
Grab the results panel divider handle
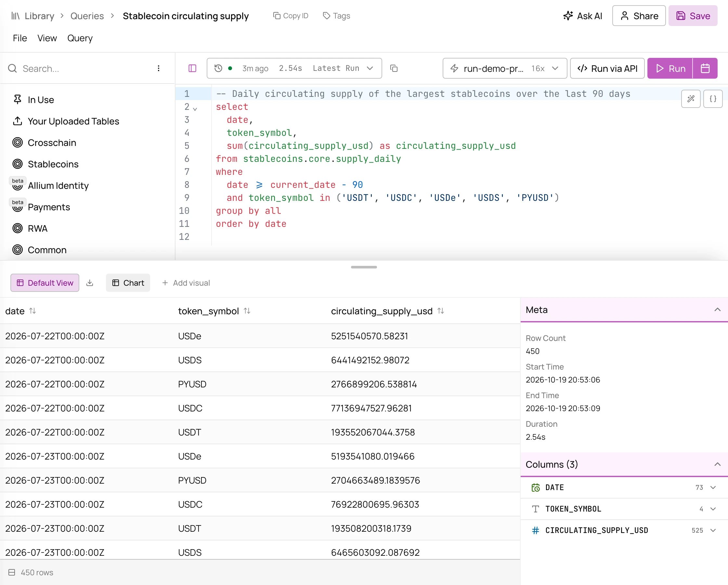click(x=364, y=267)
